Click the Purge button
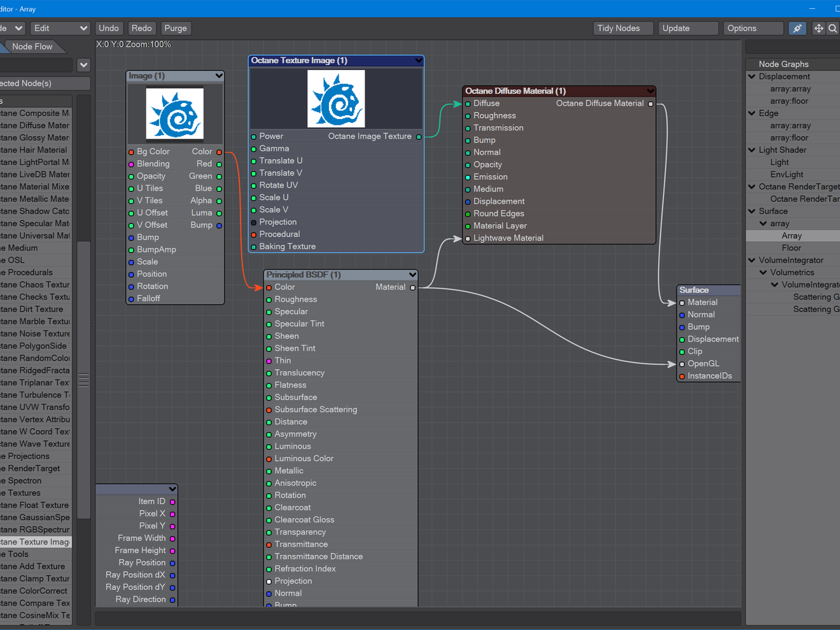 click(176, 28)
